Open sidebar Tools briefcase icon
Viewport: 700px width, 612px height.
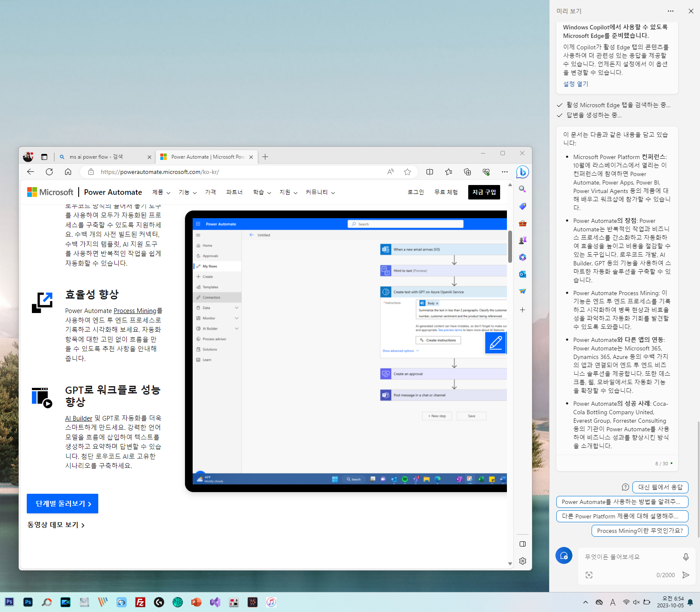[523, 223]
